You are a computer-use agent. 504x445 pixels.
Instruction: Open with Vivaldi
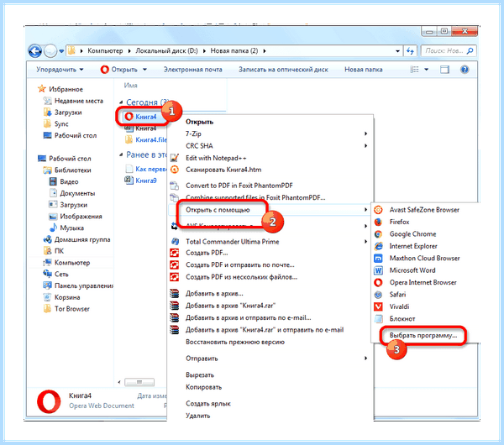coord(399,306)
